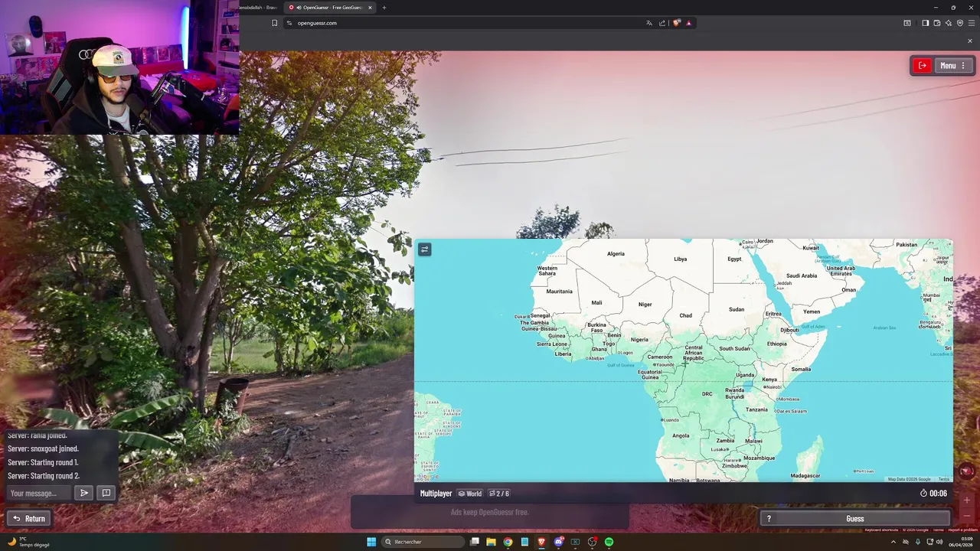Click Saudi Arabia on the map

click(x=802, y=276)
